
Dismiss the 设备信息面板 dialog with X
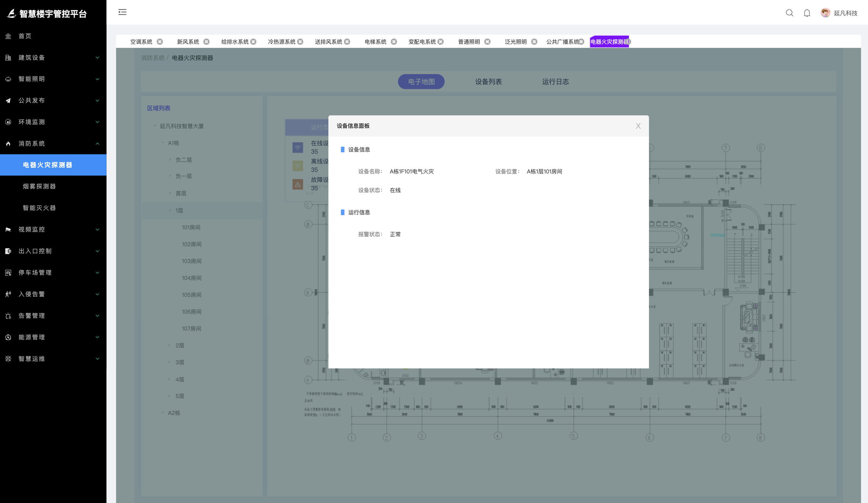[x=638, y=126]
